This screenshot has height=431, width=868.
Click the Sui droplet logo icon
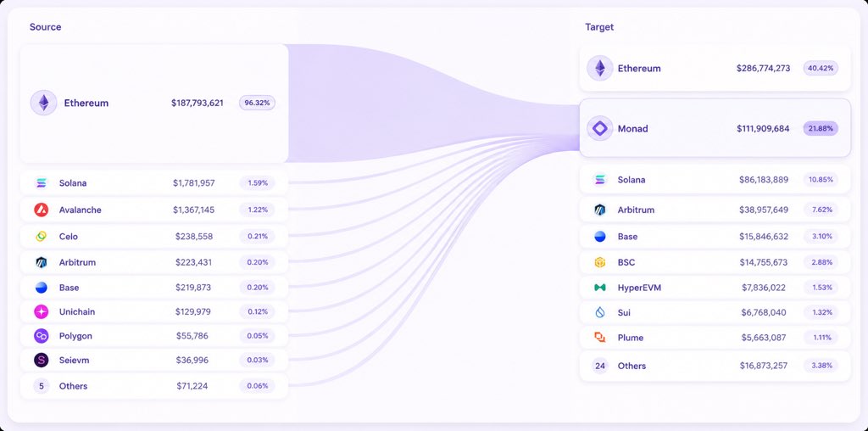coord(599,312)
